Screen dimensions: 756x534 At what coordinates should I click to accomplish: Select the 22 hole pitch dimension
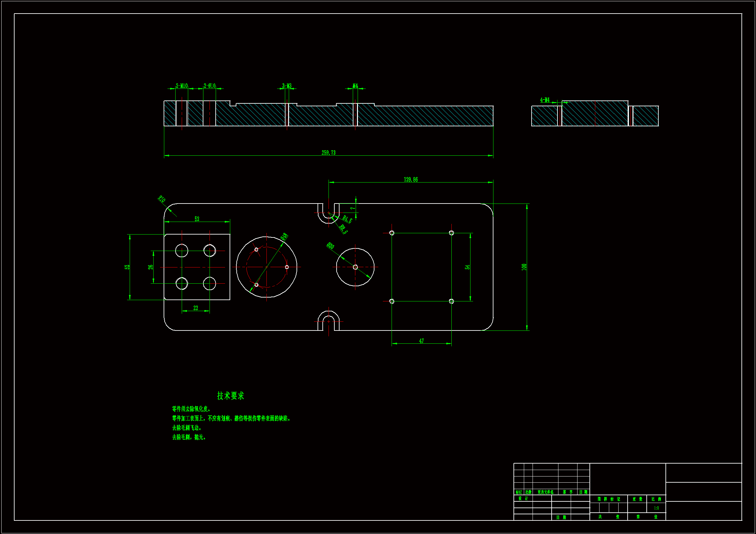click(196, 308)
